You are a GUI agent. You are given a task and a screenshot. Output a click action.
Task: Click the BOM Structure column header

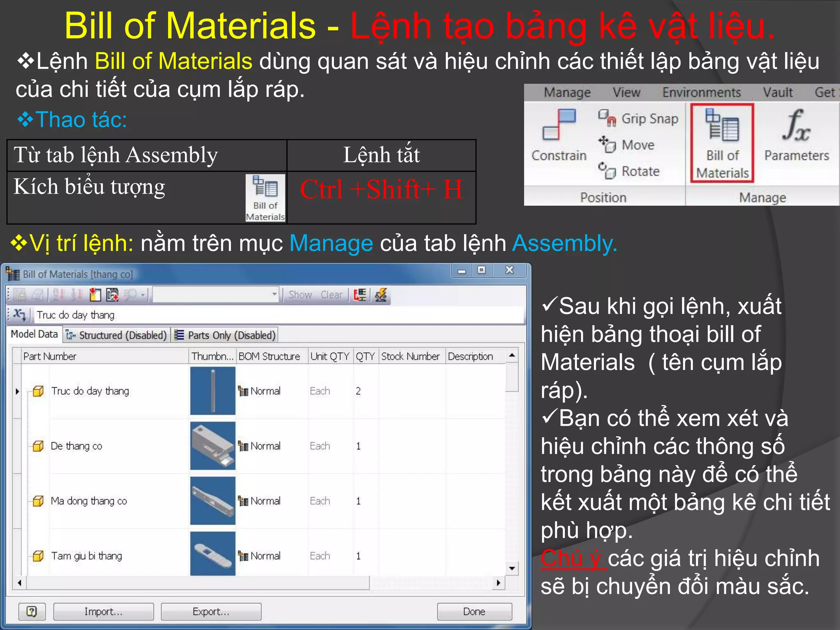(272, 356)
